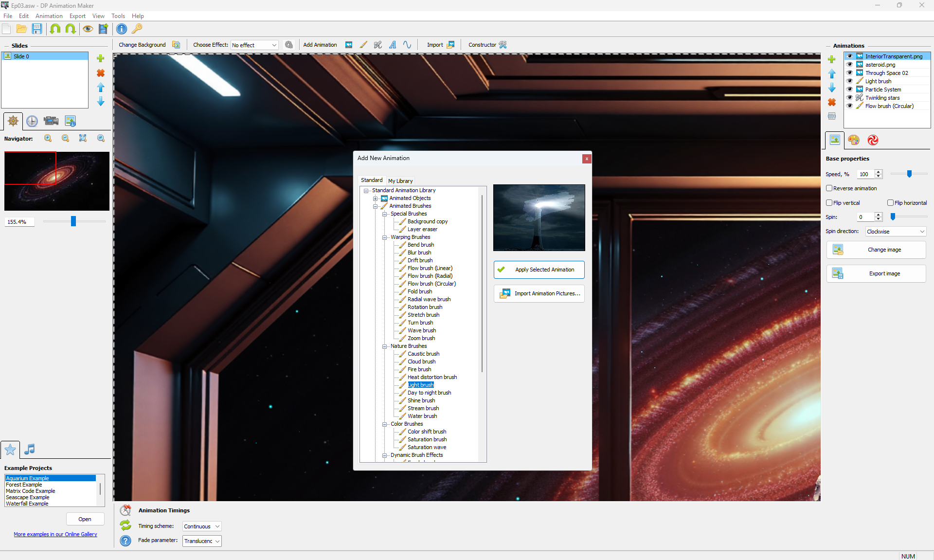Viewport: 934px width, 560px height.
Task: Hide the Through Space 02 layer
Action: (x=850, y=73)
